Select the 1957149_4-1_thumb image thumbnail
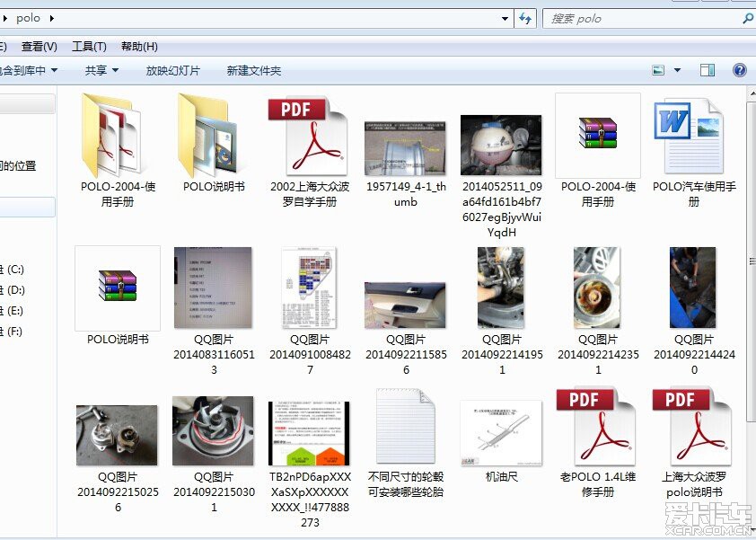 pyautogui.click(x=405, y=148)
